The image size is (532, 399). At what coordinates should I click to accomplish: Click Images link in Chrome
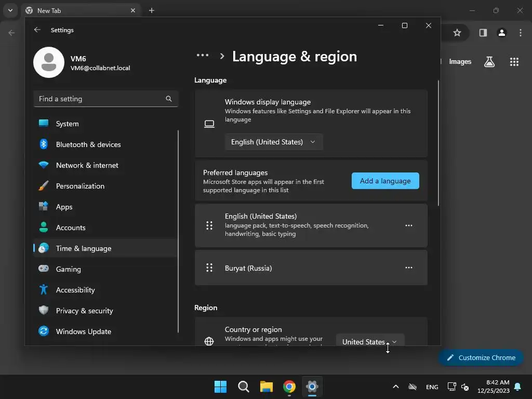(x=460, y=62)
